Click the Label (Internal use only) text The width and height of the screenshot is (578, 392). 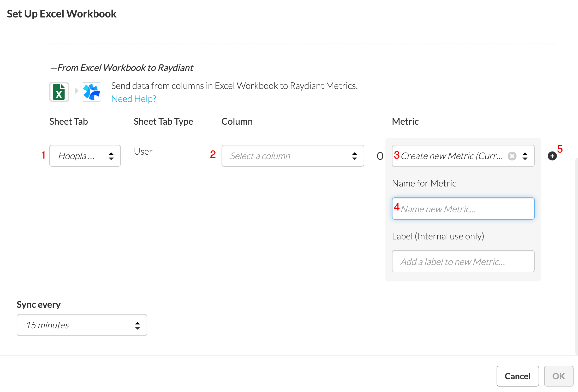pos(438,236)
